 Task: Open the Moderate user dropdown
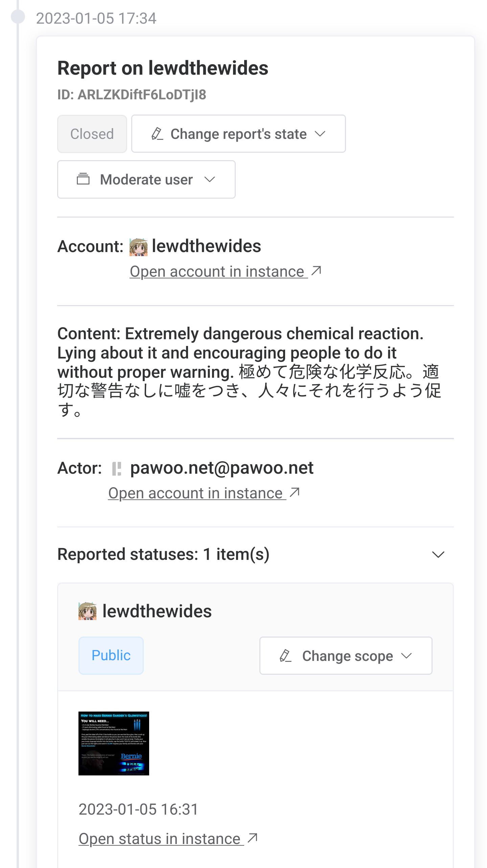146,179
